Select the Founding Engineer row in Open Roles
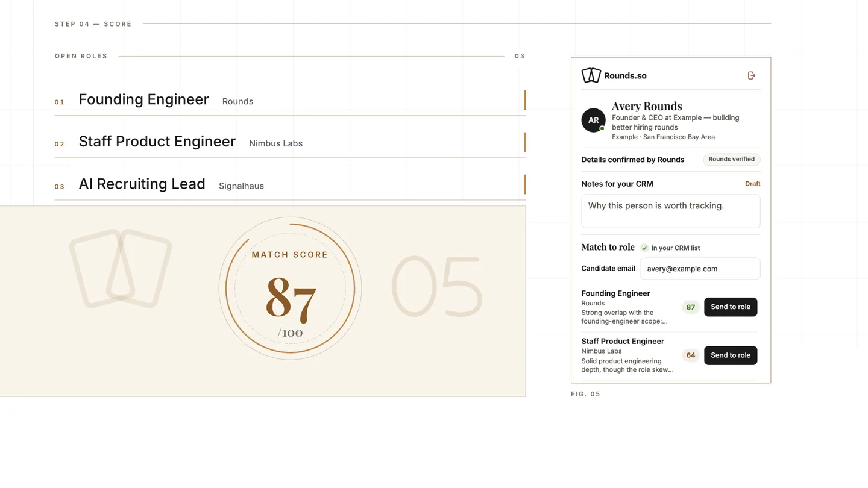This screenshot has height=488, width=868. (290, 99)
